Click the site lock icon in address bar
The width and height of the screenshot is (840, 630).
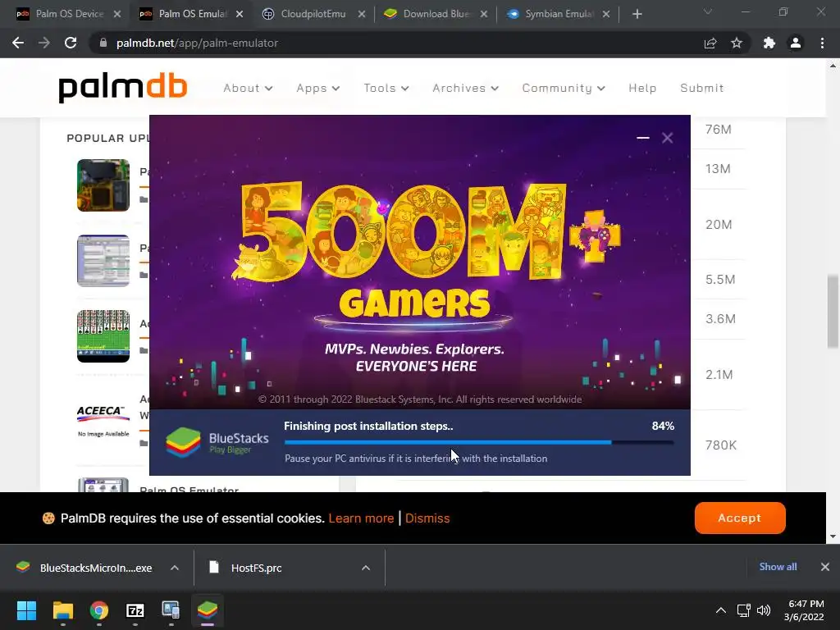tap(103, 43)
